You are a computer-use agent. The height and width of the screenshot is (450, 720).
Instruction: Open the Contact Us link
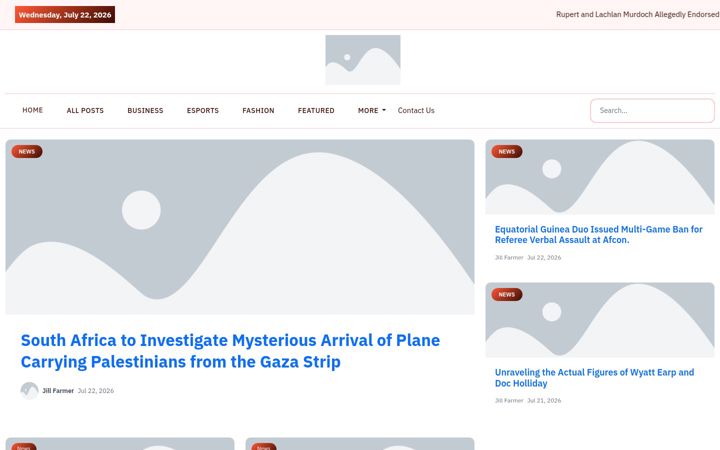point(416,111)
